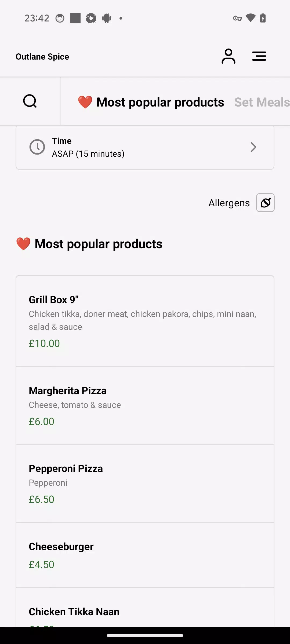Open the Grill Box 9" item
Image resolution: width=290 pixels, height=644 pixels.
[x=145, y=321]
